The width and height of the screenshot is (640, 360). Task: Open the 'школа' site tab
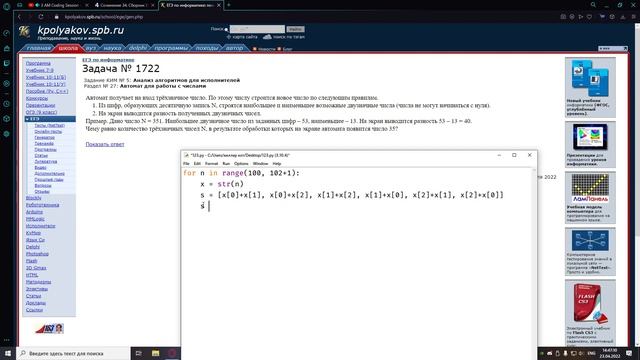(68, 48)
